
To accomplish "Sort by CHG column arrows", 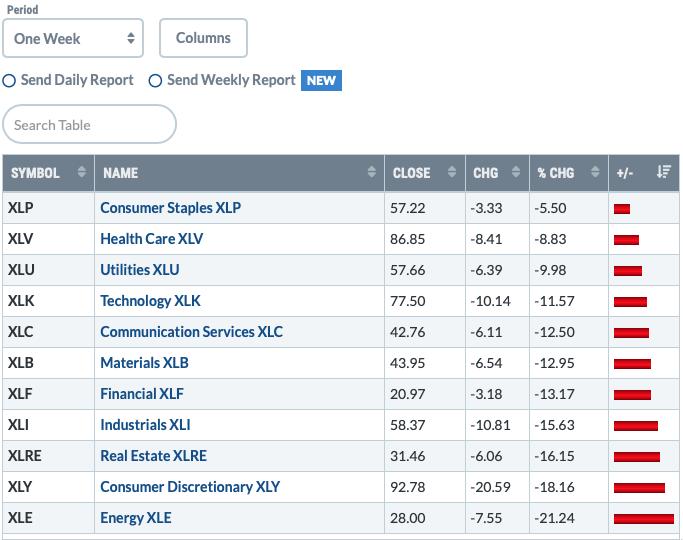I will tap(516, 172).
